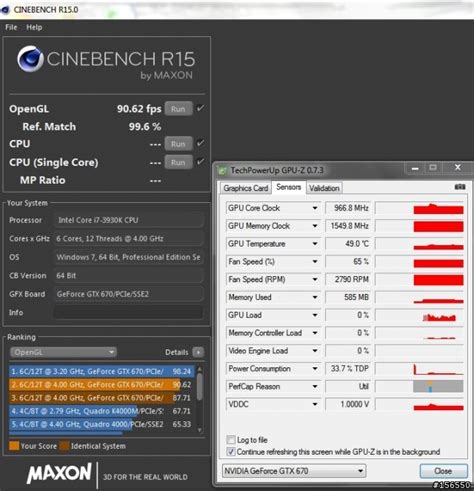Select the Quadro K4000M ranking entry

pyautogui.click(x=102, y=411)
